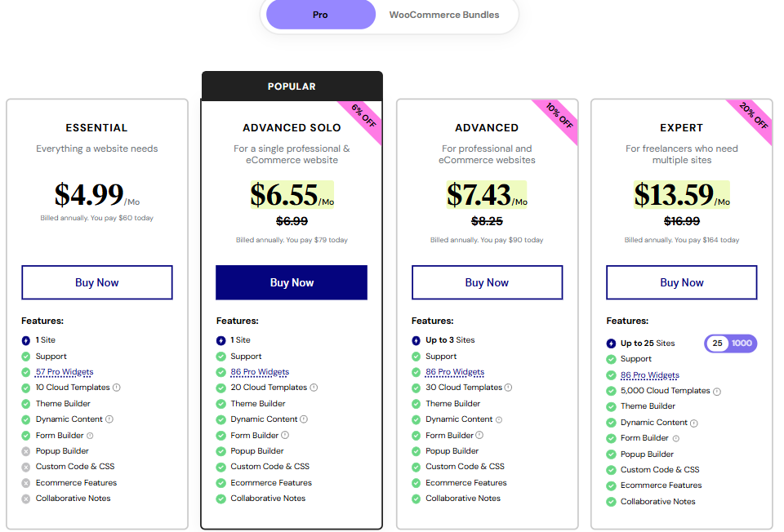Click Buy Now under the Expert plan
The height and width of the screenshot is (532, 784).
tap(681, 282)
